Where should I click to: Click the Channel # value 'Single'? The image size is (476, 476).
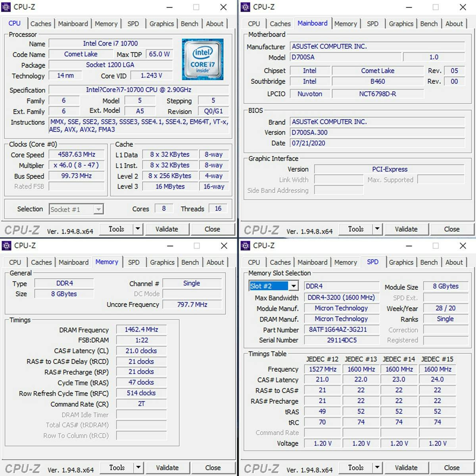pos(192,283)
